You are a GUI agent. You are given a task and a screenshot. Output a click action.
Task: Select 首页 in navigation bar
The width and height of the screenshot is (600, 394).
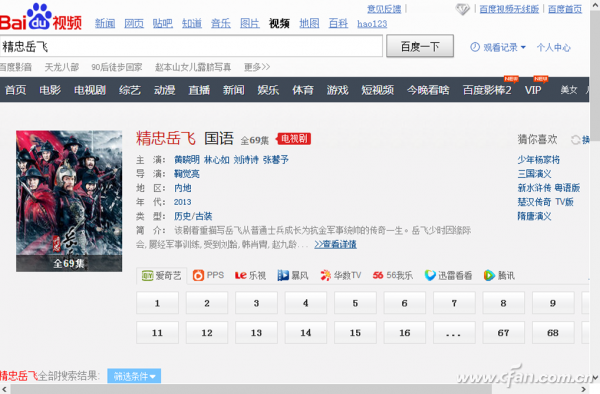tap(15, 90)
